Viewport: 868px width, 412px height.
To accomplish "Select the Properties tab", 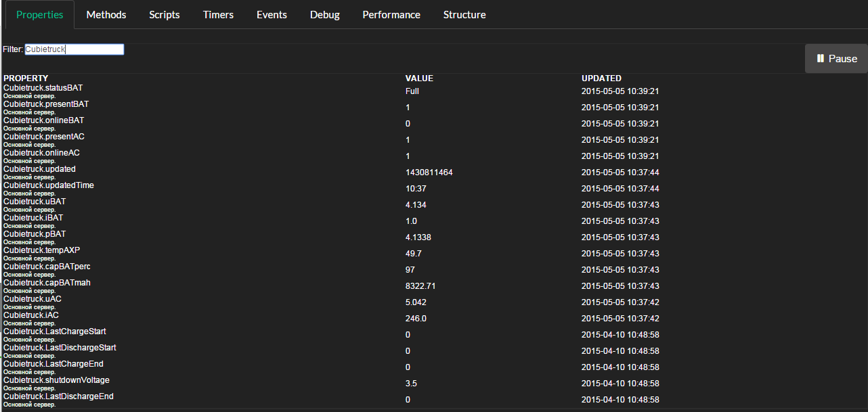I will coord(40,15).
